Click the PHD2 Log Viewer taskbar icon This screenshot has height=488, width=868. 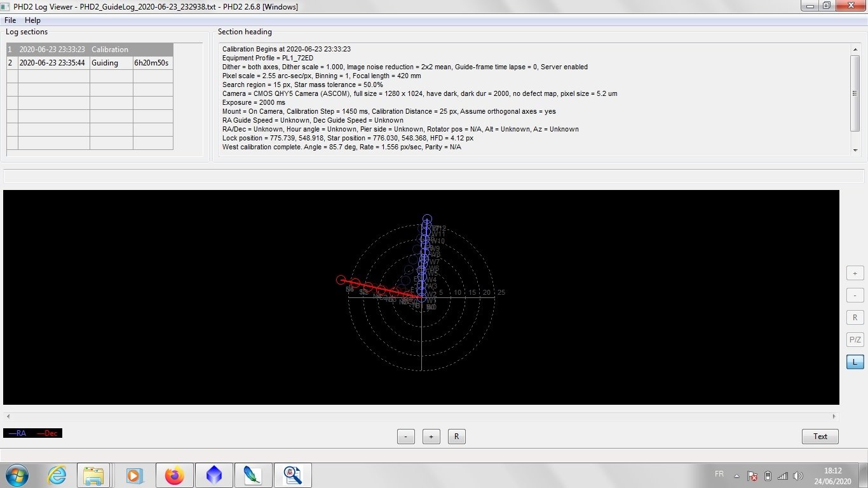(x=293, y=475)
